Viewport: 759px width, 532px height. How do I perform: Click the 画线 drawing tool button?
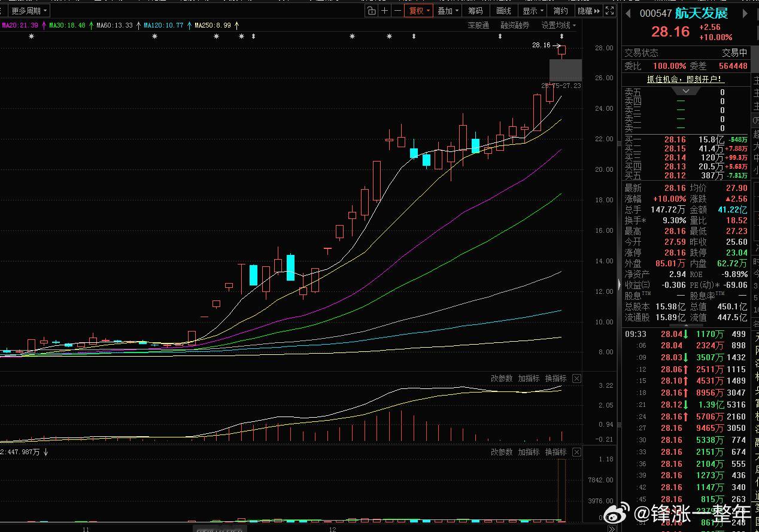[504, 11]
